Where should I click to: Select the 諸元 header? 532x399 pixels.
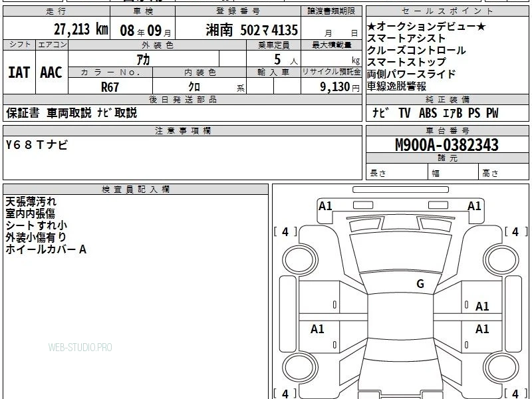[447, 158]
